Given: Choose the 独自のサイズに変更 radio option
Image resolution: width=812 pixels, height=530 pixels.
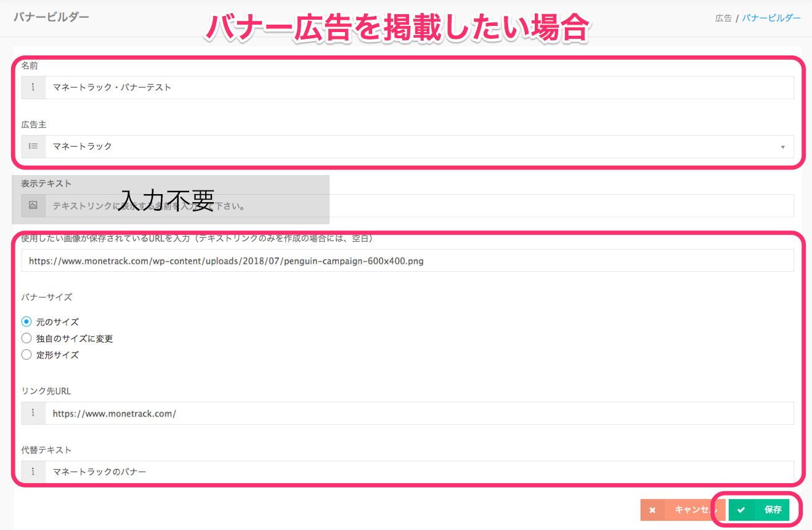Looking at the screenshot, I should click(x=26, y=338).
